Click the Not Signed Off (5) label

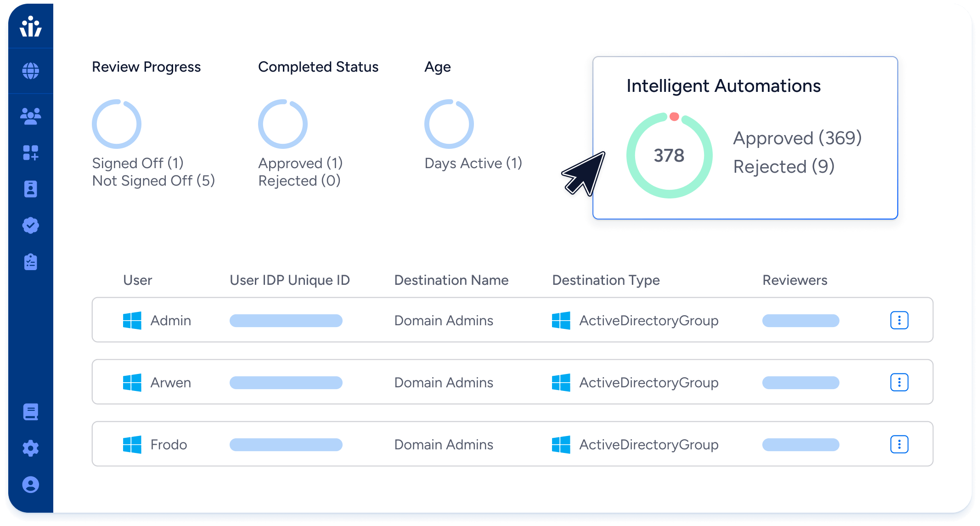153,181
